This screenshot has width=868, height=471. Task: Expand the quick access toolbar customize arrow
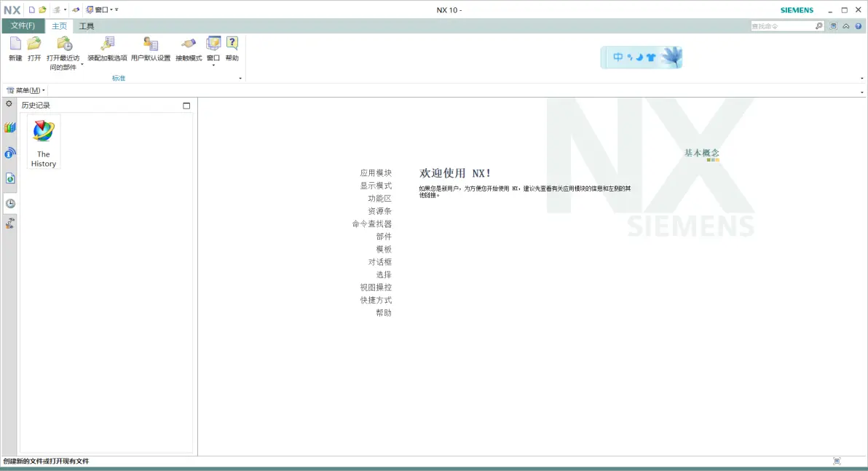(x=117, y=10)
